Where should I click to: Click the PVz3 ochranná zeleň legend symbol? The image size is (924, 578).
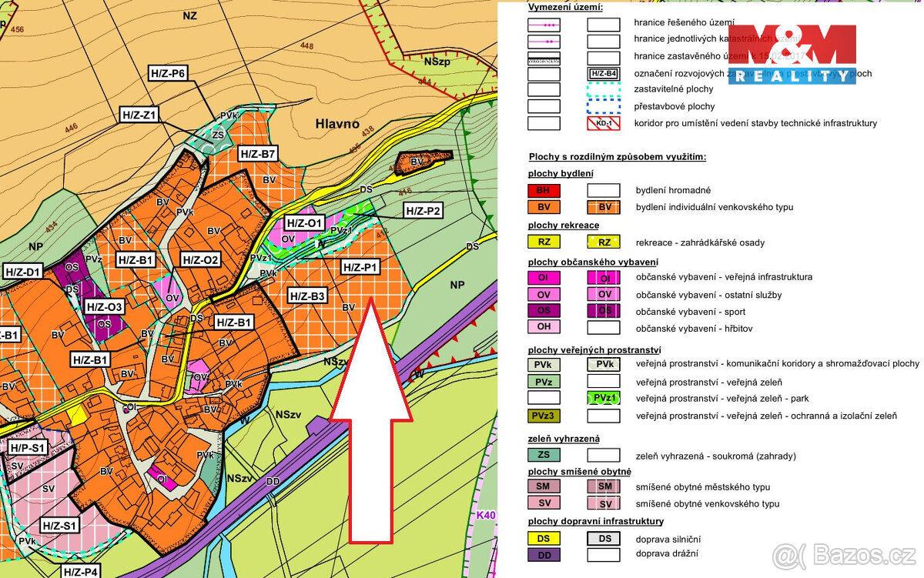[544, 416]
